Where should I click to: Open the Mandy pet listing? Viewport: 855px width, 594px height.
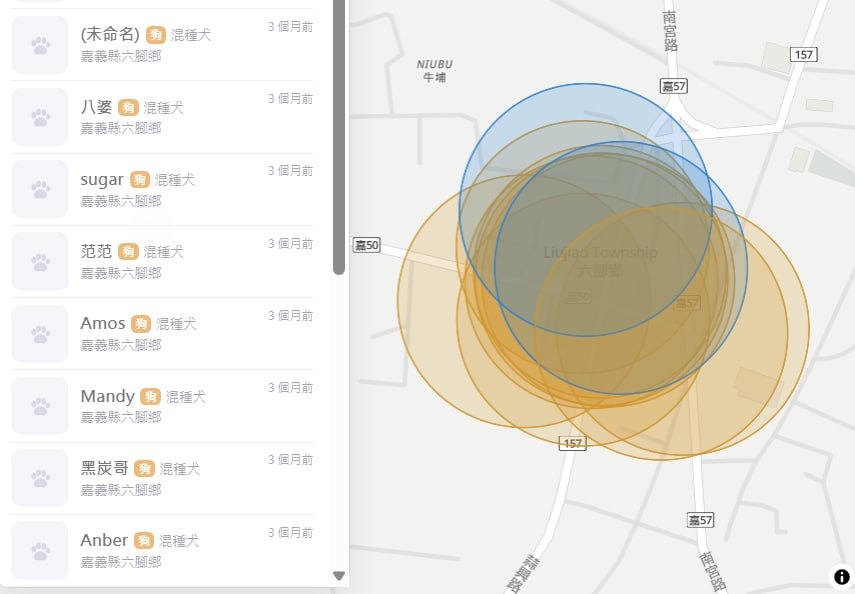162,406
